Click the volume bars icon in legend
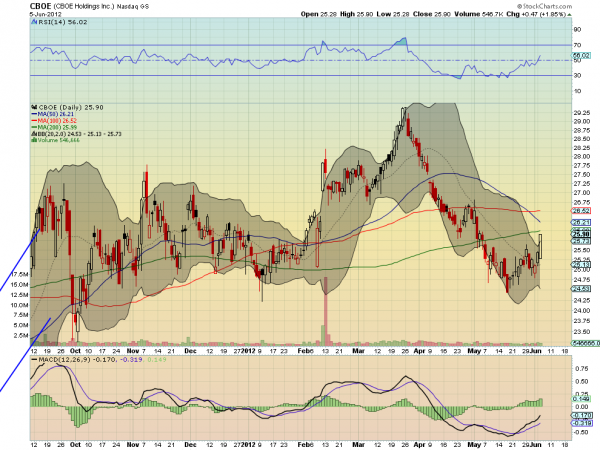 (34, 140)
